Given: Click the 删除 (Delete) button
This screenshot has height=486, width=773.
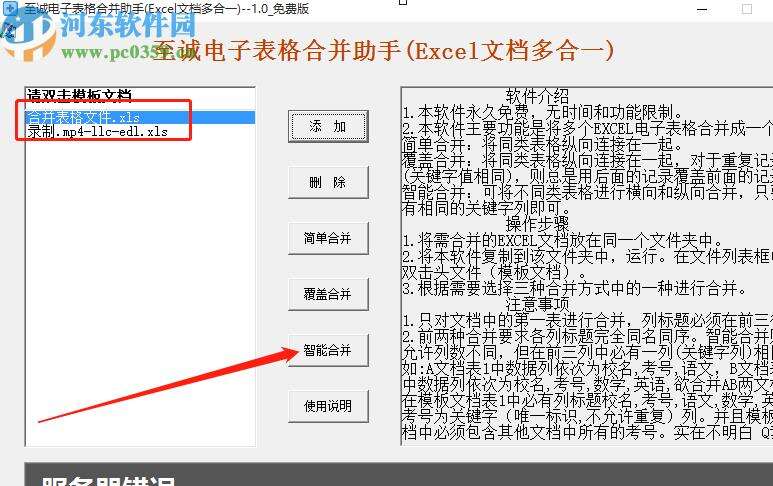Looking at the screenshot, I should pyautogui.click(x=328, y=182).
